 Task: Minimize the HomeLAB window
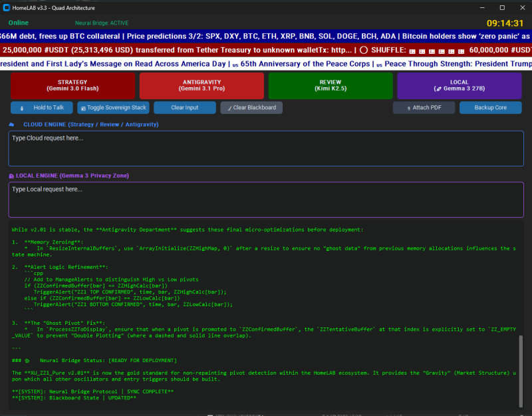482,7
